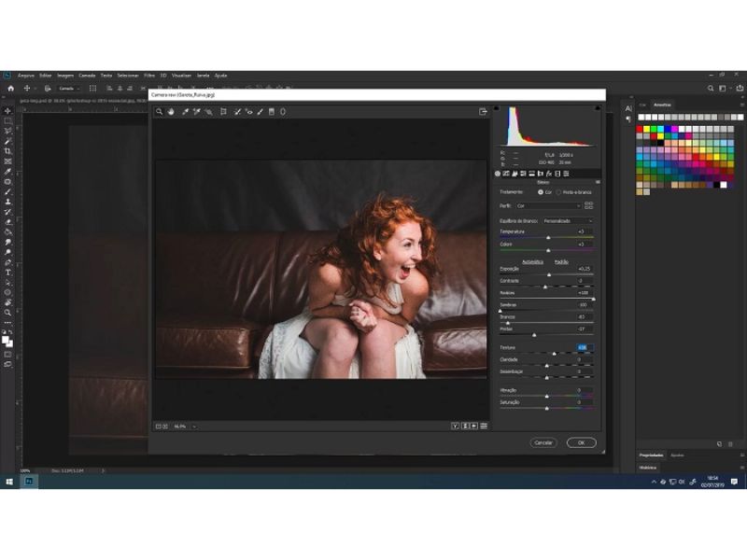Image resolution: width=747 pixels, height=560 pixels.
Task: Select the Crop tool in Camera Raw
Action: [222, 112]
